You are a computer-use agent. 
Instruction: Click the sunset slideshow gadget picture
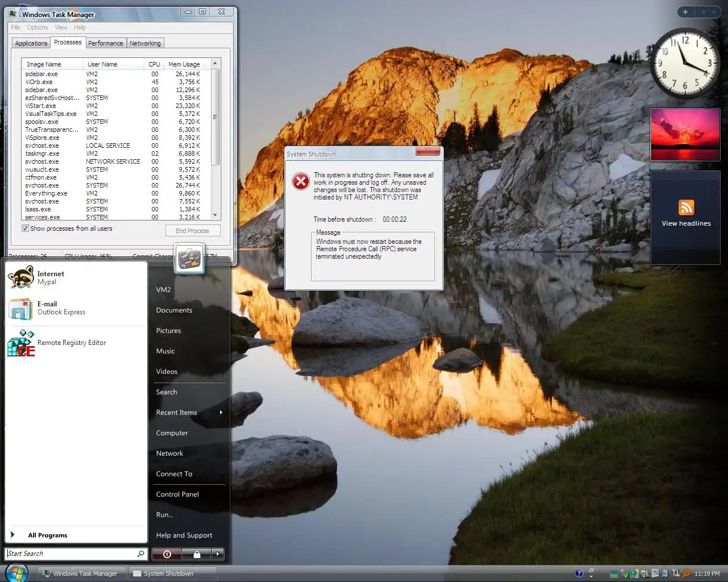pos(685,135)
